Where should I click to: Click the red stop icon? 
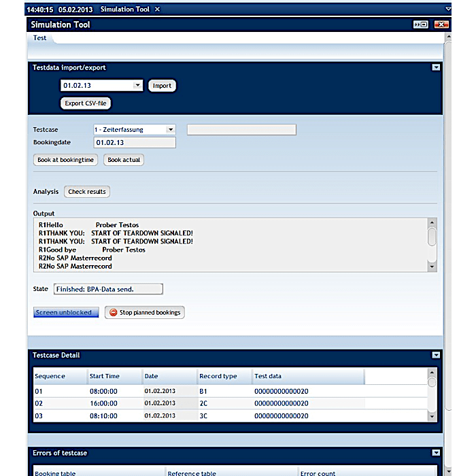114,312
